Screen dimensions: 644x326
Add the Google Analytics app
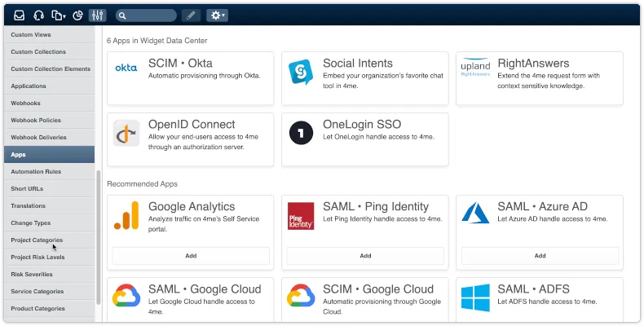tap(191, 256)
